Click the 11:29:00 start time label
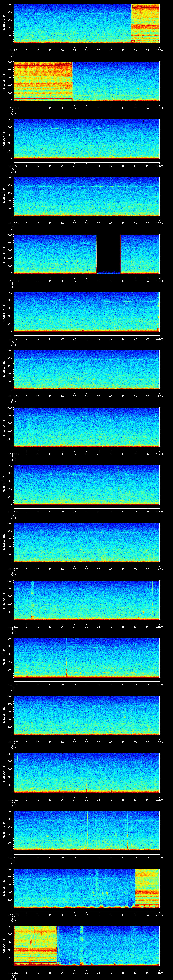Screen dimensions: 173x980 (13, 915)
